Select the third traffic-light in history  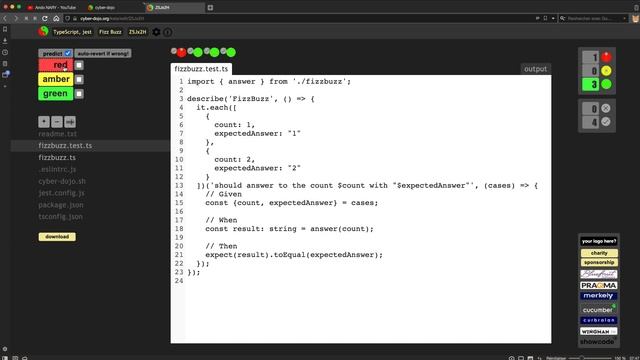[214, 52]
